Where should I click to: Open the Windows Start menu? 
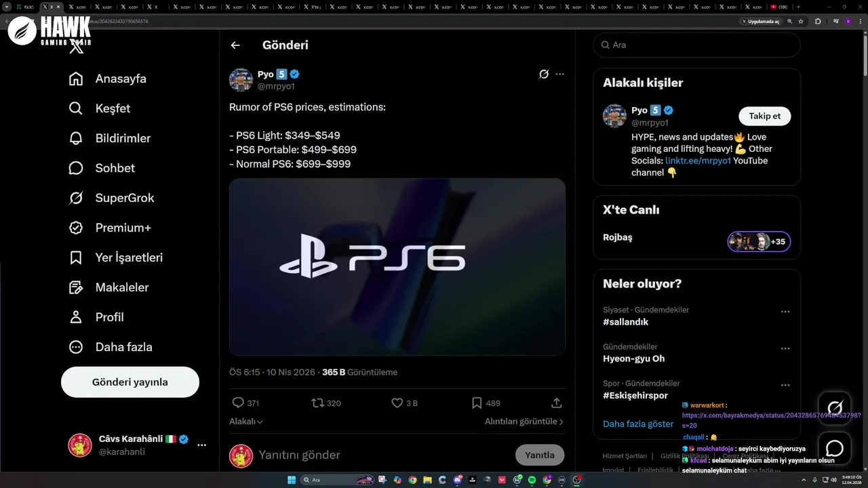tap(292, 480)
